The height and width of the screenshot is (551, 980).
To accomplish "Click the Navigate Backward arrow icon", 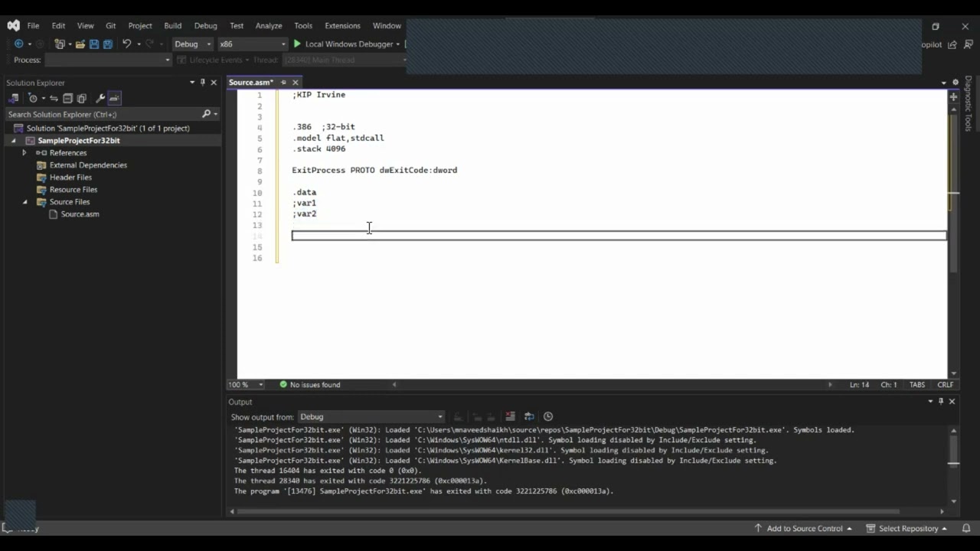I will (19, 44).
